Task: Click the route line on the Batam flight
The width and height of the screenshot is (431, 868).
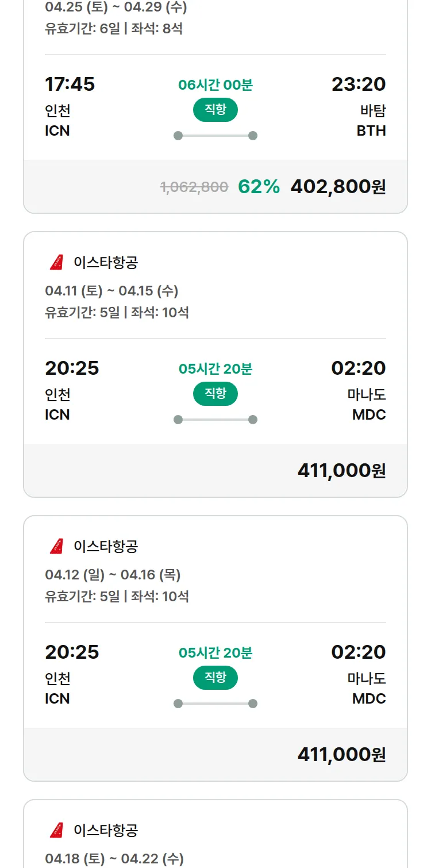Action: point(215,136)
